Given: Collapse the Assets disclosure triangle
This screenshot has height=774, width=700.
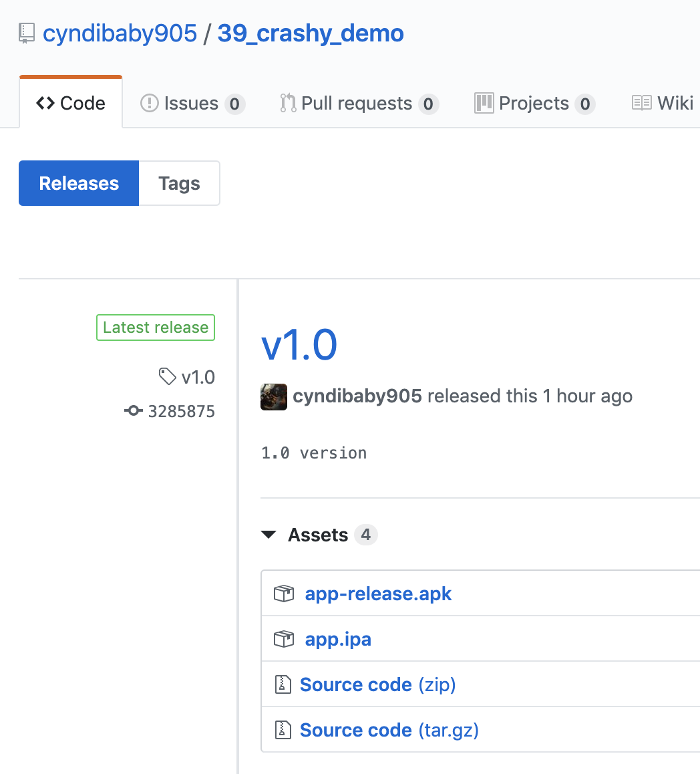Looking at the screenshot, I should tap(269, 535).
